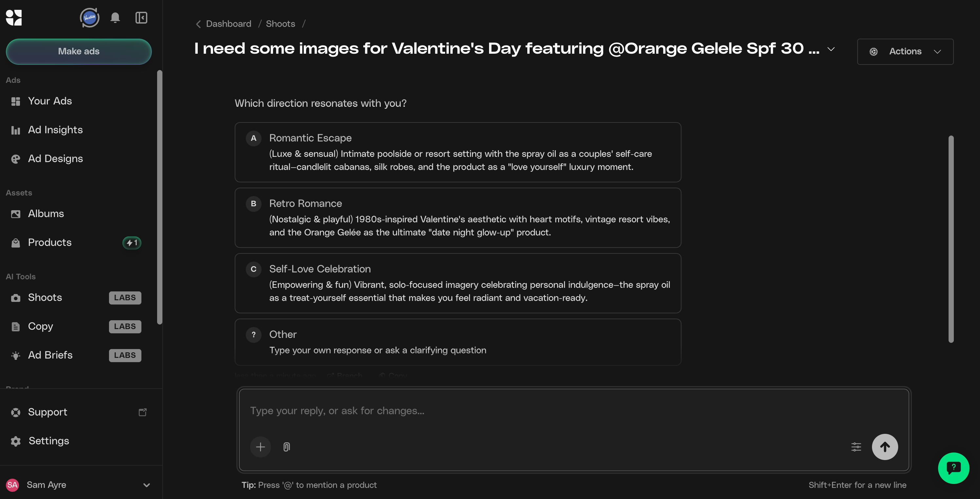This screenshot has height=499, width=980.
Task: Open Ad Insights in the sidebar
Action: coord(55,130)
